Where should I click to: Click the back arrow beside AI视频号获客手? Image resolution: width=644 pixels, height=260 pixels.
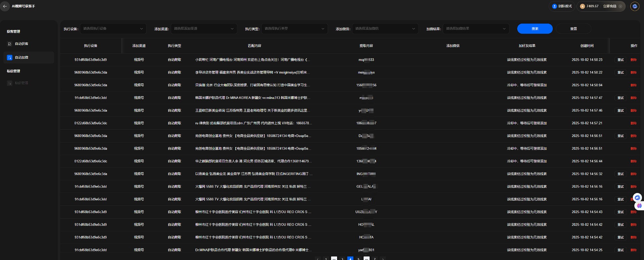click(5, 6)
